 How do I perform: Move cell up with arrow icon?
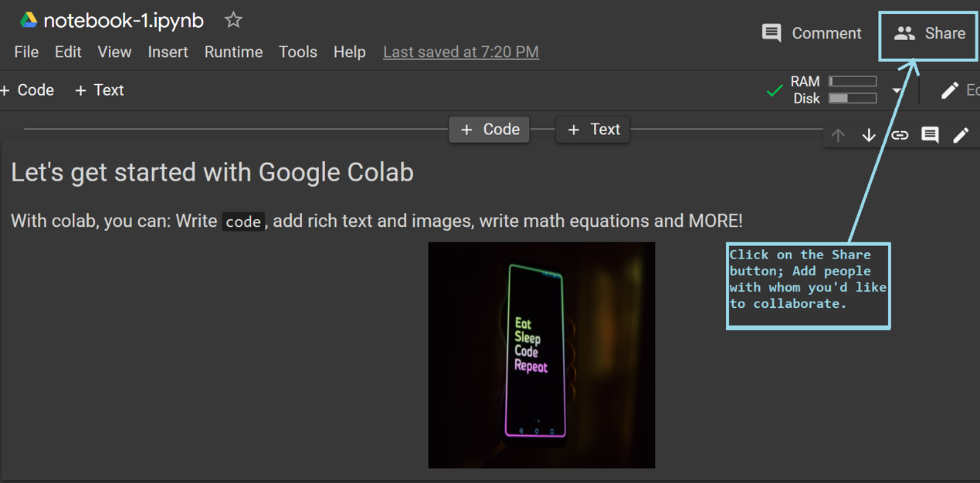click(838, 135)
